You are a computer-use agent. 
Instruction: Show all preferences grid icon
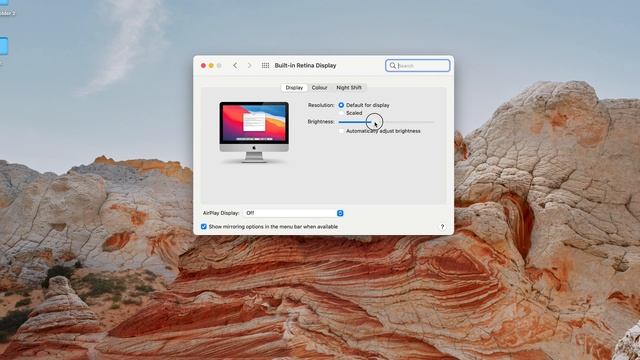(x=265, y=65)
